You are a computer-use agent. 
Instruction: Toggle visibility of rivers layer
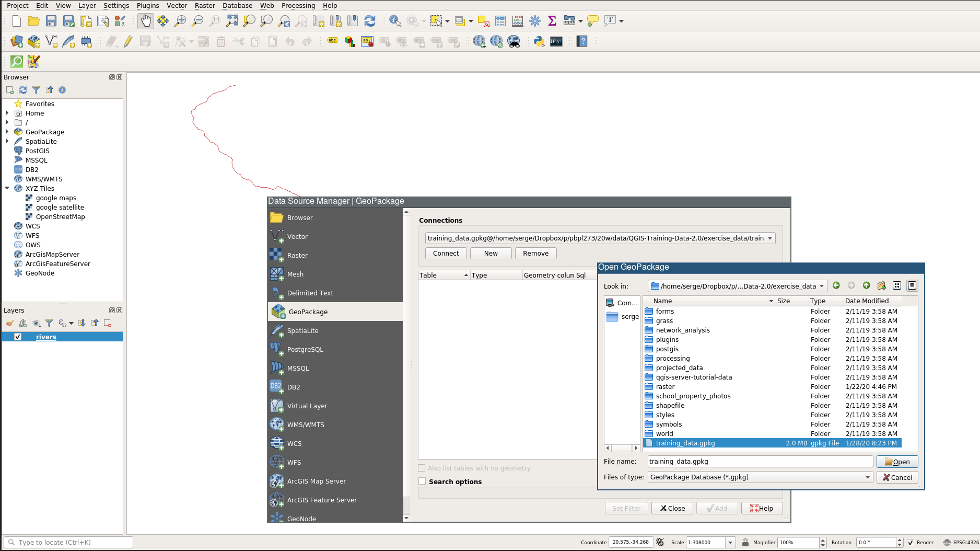pos(18,337)
